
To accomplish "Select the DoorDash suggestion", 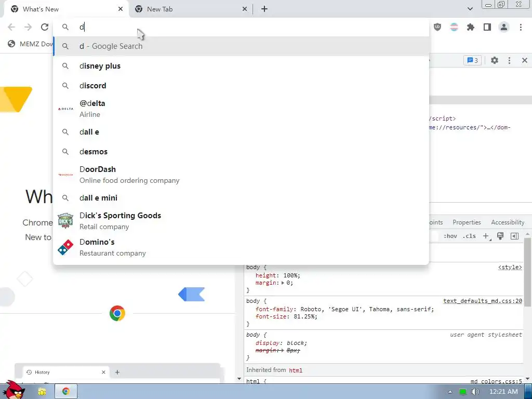I will [241, 175].
